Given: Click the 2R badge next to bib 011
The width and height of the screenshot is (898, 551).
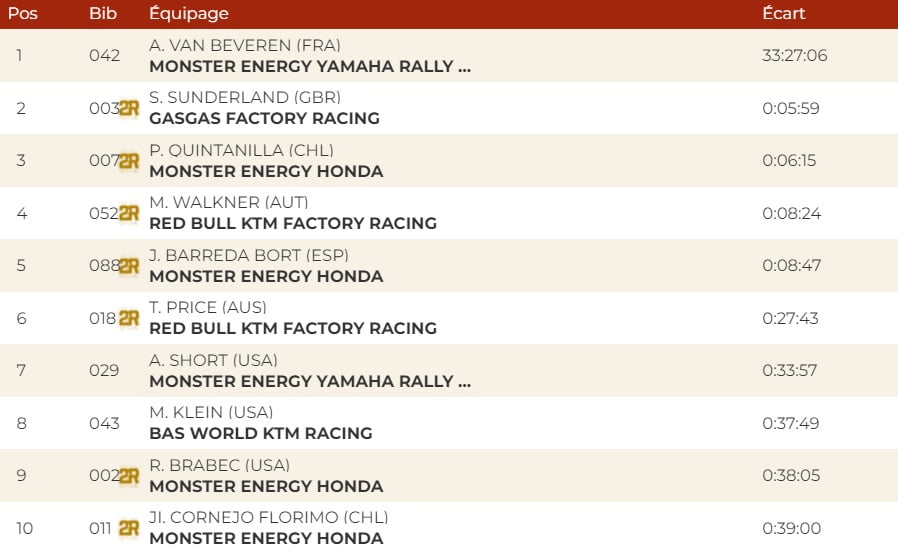Looking at the screenshot, I should tap(129, 528).
